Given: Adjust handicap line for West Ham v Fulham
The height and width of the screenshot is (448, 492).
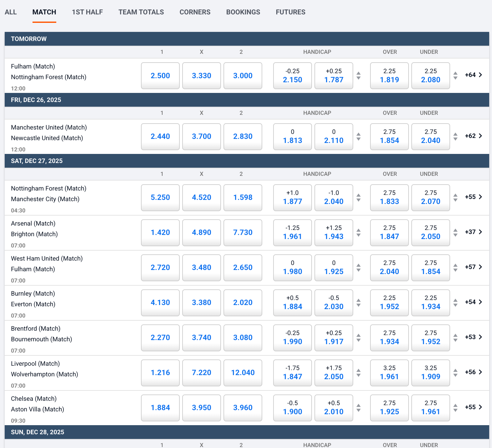Looking at the screenshot, I should pyautogui.click(x=359, y=268).
